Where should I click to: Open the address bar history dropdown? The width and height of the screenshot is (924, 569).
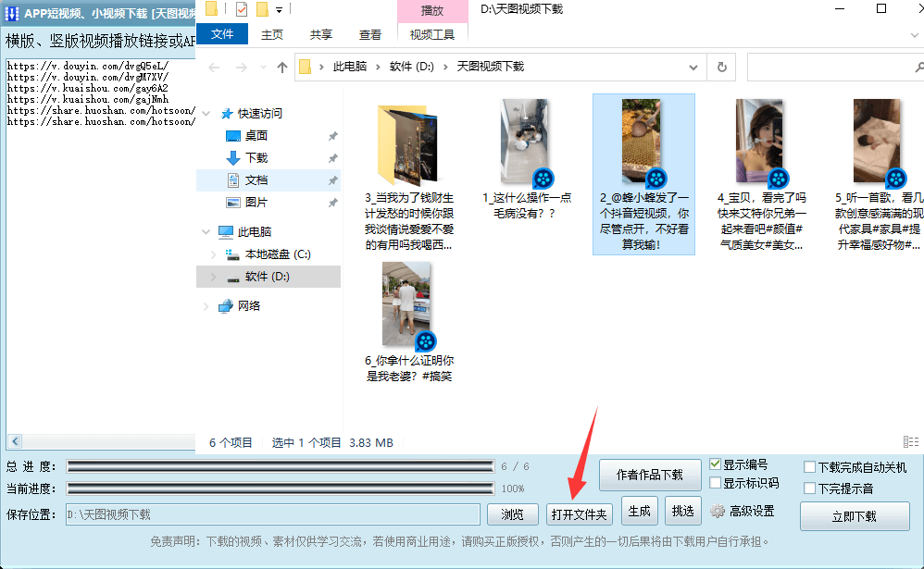tap(693, 67)
